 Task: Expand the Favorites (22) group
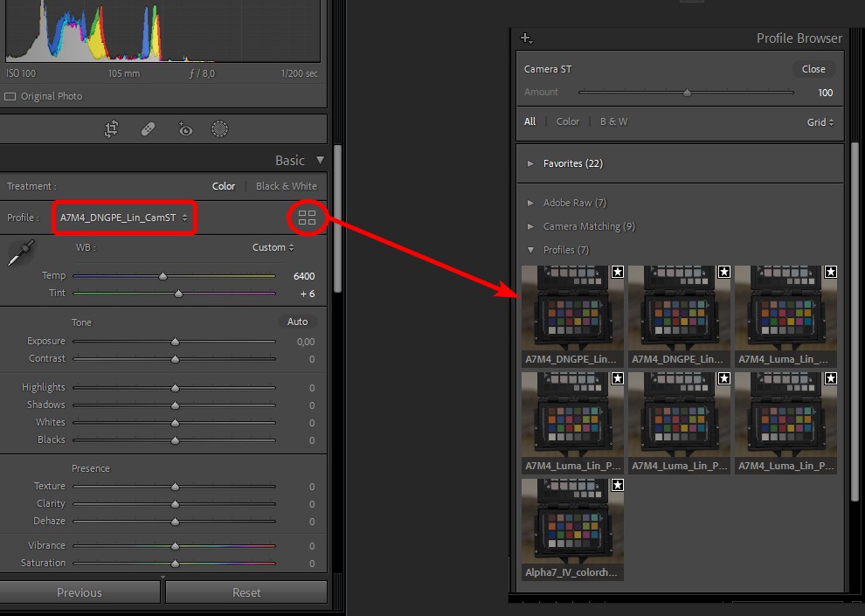[571, 163]
